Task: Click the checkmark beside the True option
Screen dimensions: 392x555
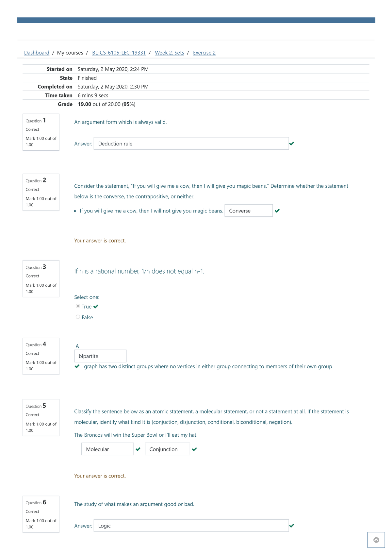Action: (x=96, y=306)
